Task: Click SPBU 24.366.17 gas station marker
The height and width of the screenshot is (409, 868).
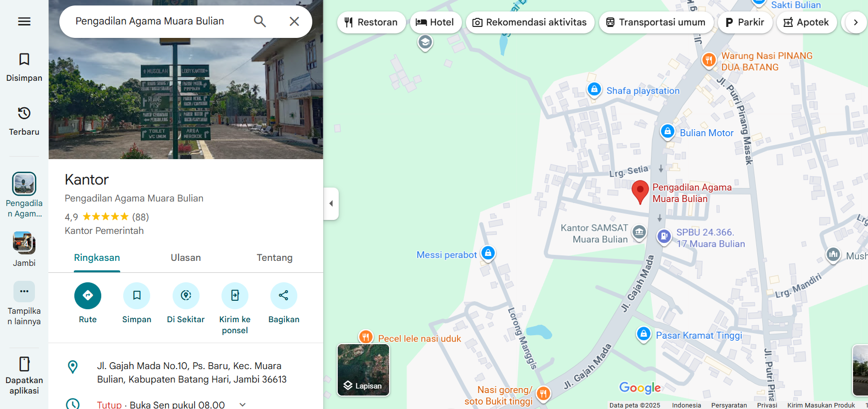Action: pyautogui.click(x=664, y=236)
